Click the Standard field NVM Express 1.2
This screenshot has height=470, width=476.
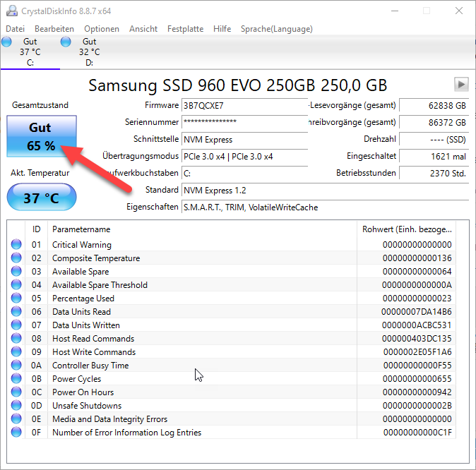326,191
